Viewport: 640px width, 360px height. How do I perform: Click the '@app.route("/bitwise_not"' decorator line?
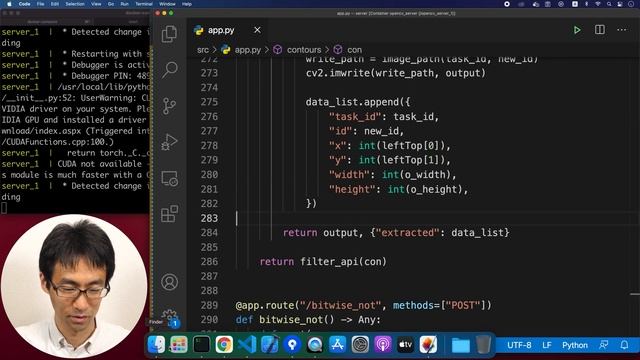pyautogui.click(x=363, y=305)
